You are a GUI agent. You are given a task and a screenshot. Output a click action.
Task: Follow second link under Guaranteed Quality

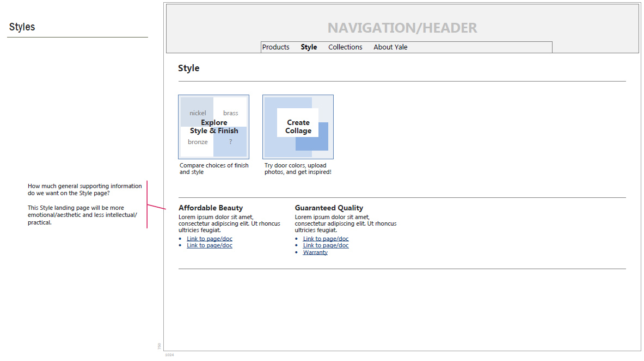[326, 245]
